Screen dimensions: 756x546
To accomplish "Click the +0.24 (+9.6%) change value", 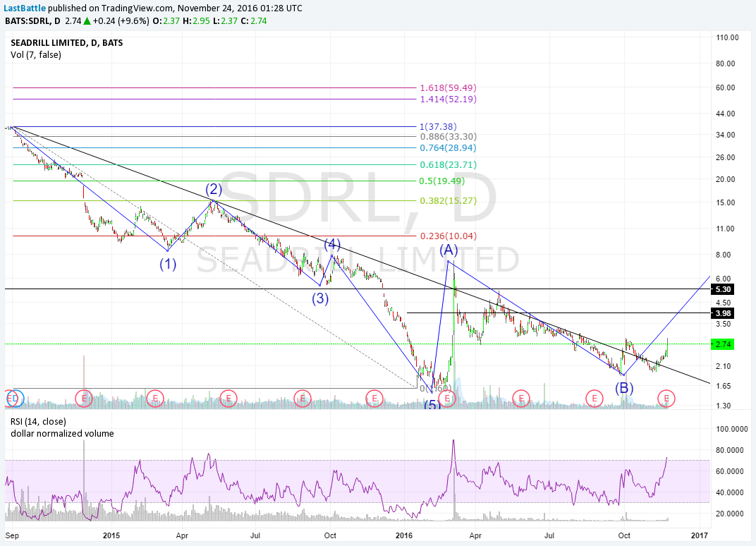I will pyautogui.click(x=121, y=20).
